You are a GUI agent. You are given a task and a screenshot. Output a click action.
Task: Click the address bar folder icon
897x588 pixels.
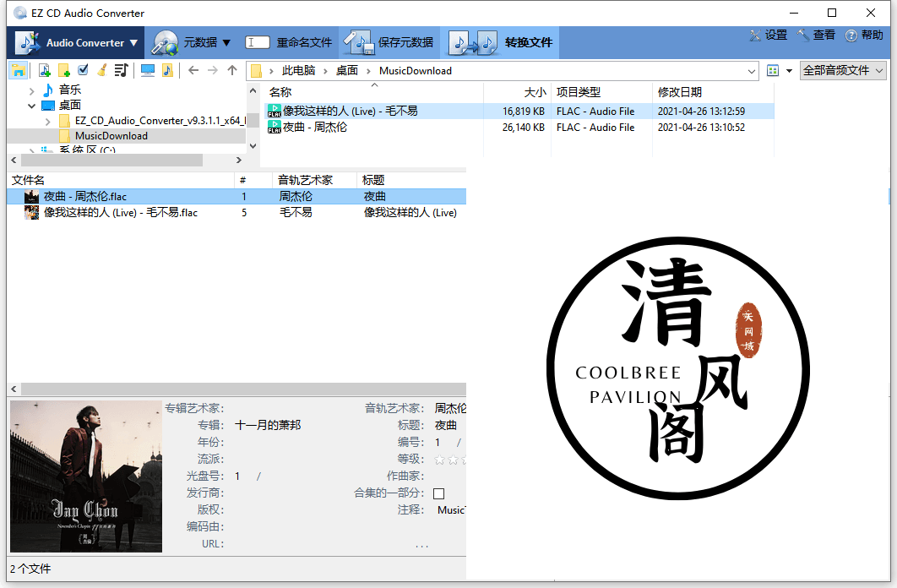256,71
